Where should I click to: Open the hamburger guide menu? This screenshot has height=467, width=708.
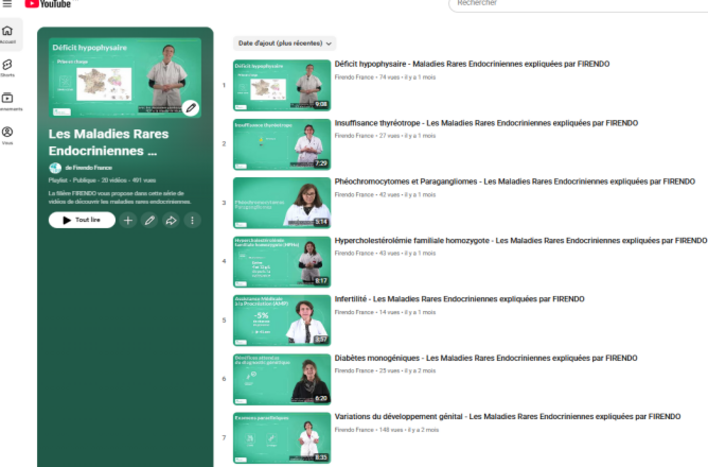coord(7,4)
